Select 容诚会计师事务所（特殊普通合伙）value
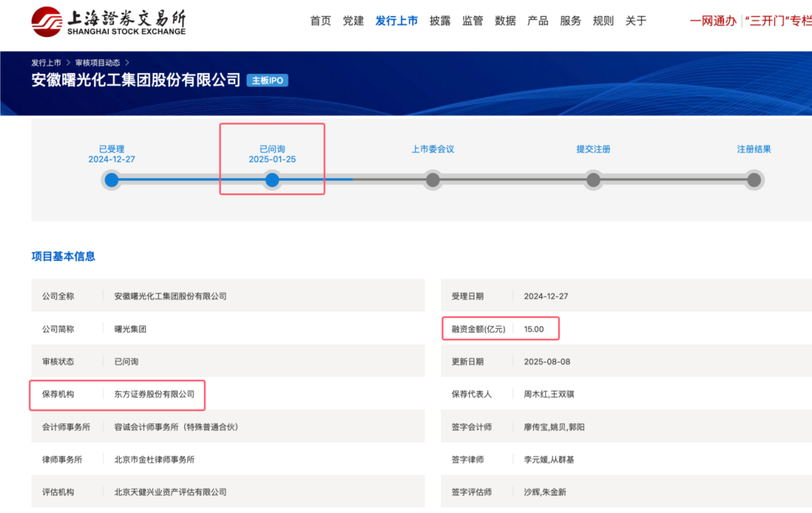 tap(176, 427)
